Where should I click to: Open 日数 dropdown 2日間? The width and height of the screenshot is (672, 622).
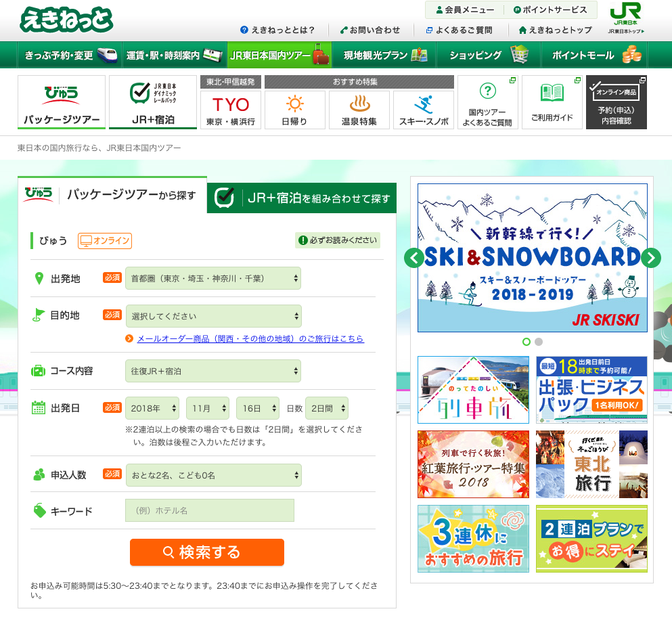(327, 408)
